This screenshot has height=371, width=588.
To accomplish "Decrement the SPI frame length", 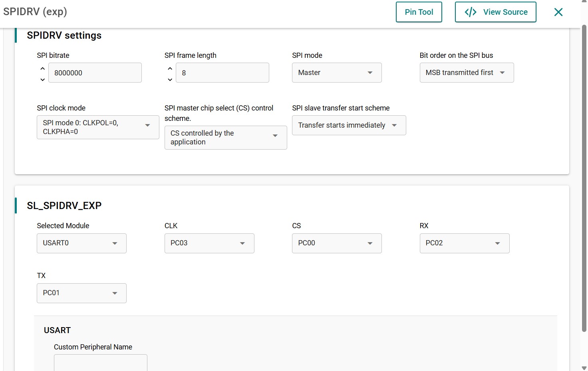I will point(170,79).
